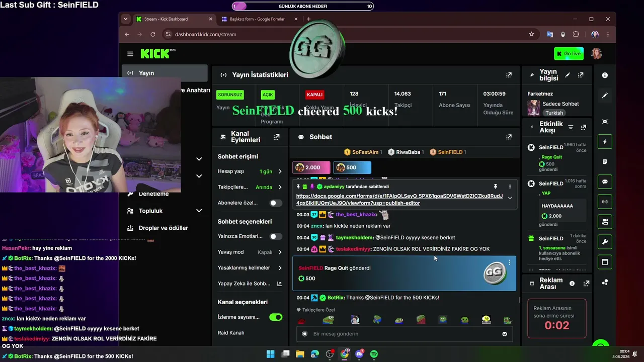Open the pinned Google Forms link

399,200
